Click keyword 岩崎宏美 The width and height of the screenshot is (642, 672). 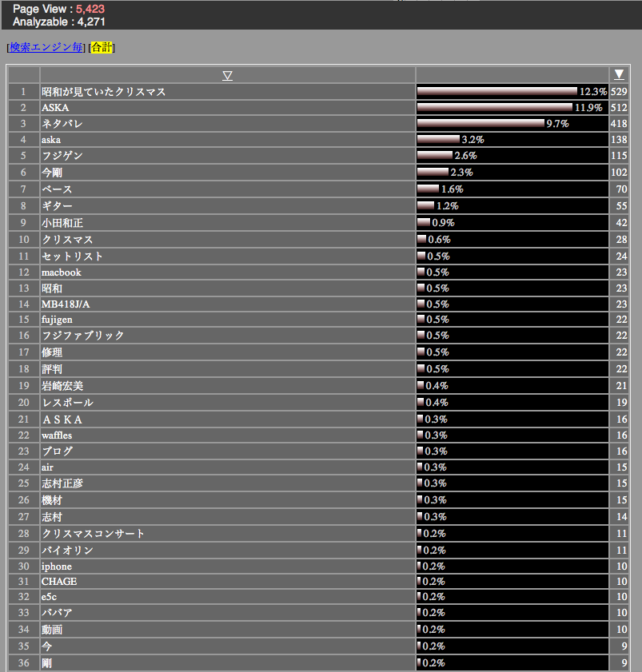(62, 386)
